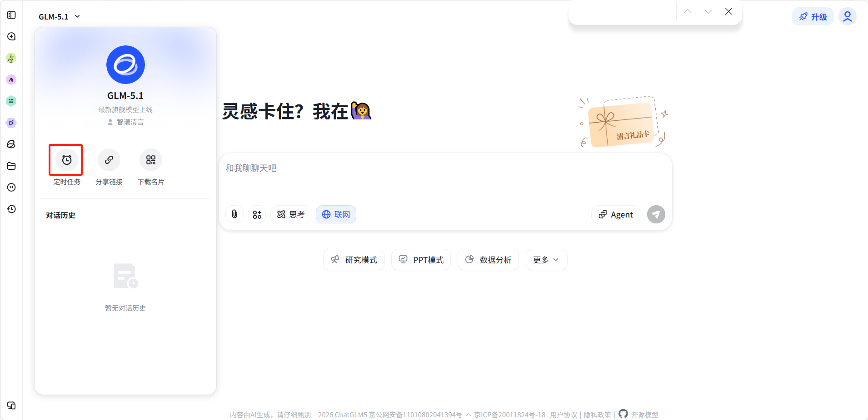868x420 pixels.
Task: Open the apps grid icon in chat box
Action: (257, 214)
